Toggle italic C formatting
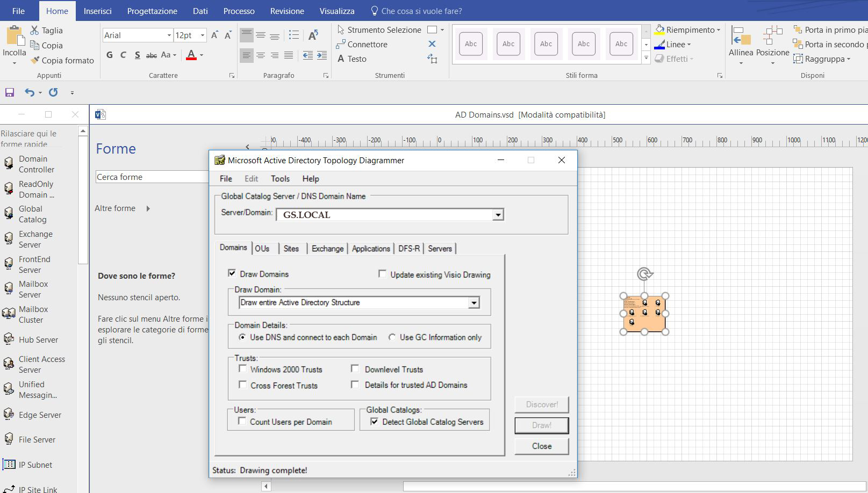 123,55
